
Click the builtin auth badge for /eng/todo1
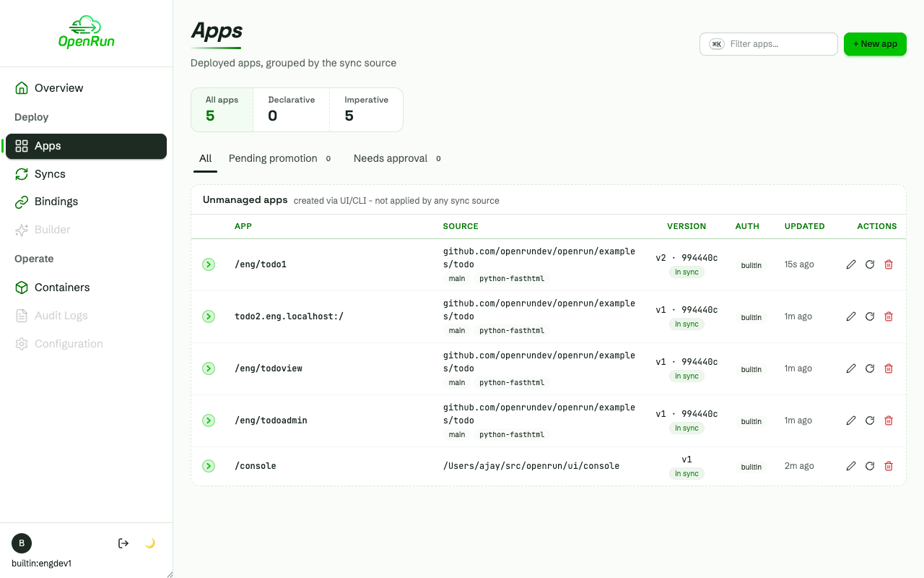[x=751, y=265]
